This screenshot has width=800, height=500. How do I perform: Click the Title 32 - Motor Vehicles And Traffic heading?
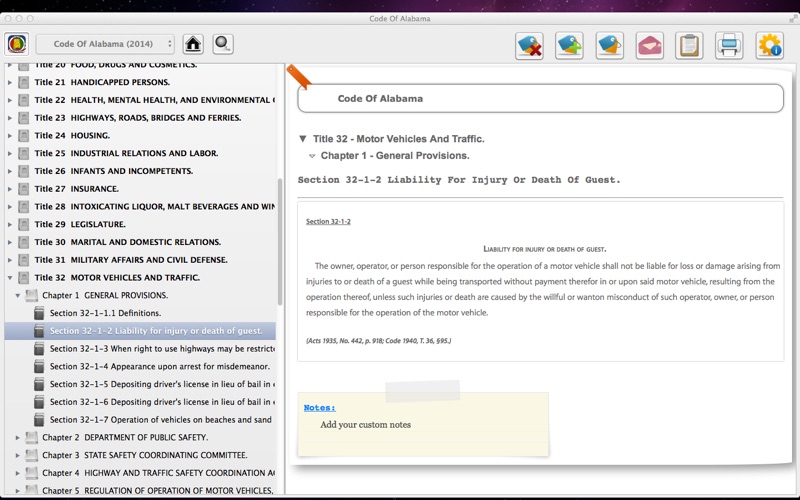tap(398, 139)
